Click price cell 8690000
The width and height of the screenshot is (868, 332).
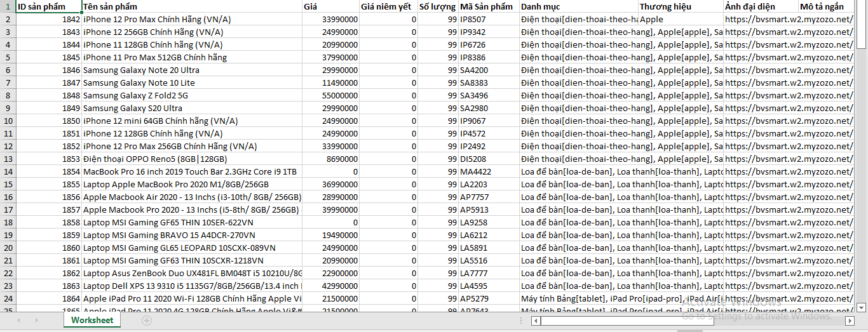(x=330, y=159)
